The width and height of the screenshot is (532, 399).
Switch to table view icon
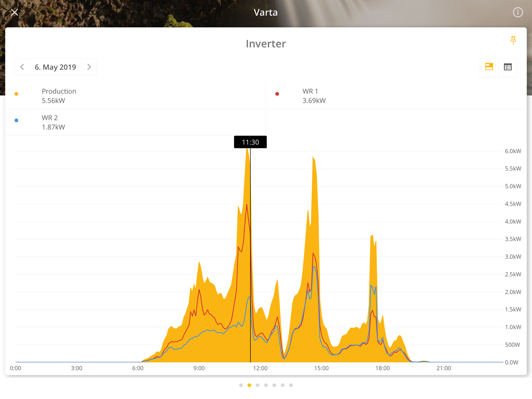click(507, 67)
